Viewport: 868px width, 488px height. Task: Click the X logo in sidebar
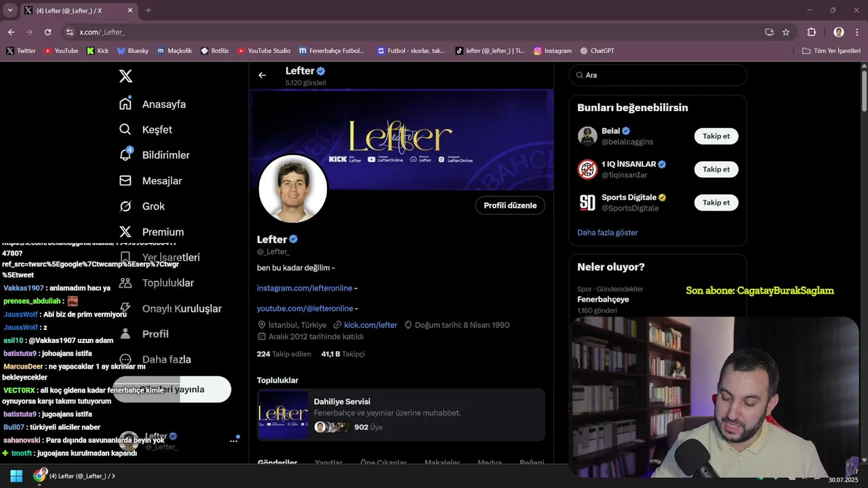pyautogui.click(x=125, y=76)
